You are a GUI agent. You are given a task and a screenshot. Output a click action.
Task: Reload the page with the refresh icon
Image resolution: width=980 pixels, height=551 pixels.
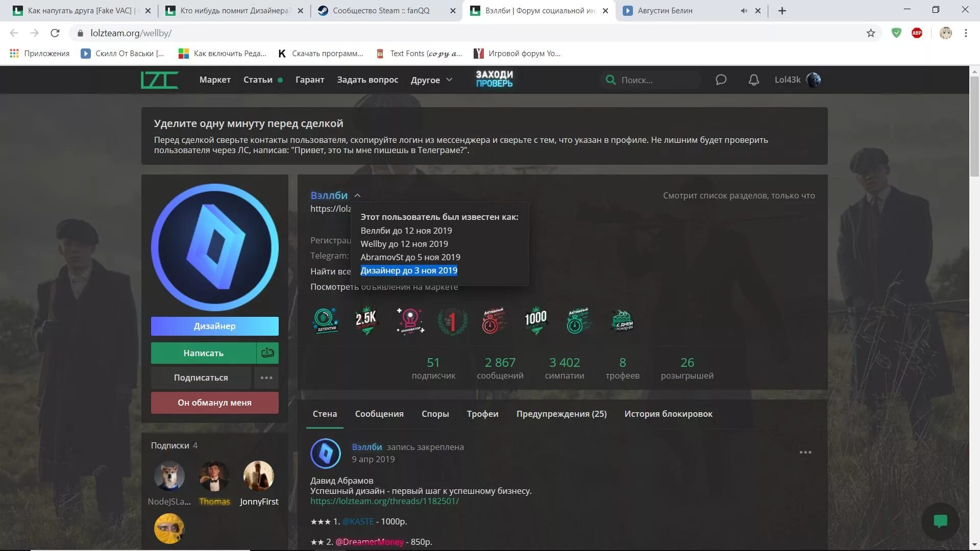[55, 33]
